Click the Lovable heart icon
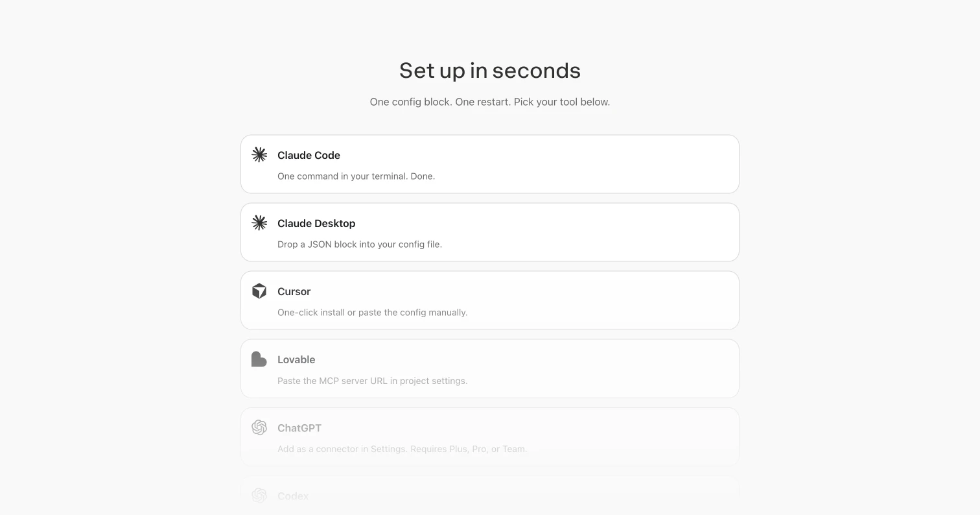 [x=259, y=359]
